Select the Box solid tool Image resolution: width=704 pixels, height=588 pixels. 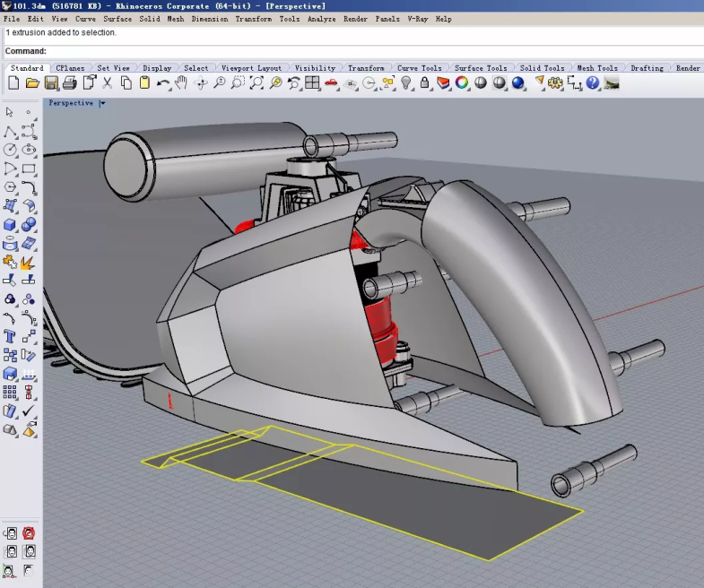[x=10, y=225]
